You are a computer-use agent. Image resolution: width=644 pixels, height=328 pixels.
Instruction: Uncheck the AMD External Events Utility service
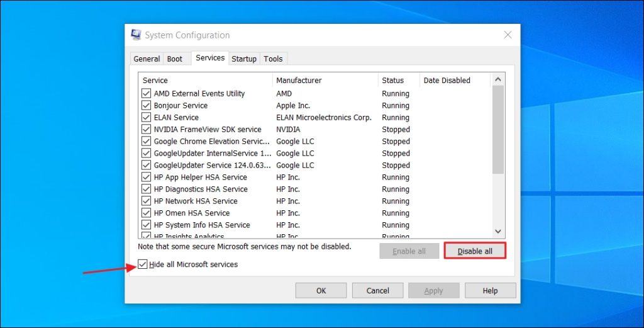tap(147, 94)
